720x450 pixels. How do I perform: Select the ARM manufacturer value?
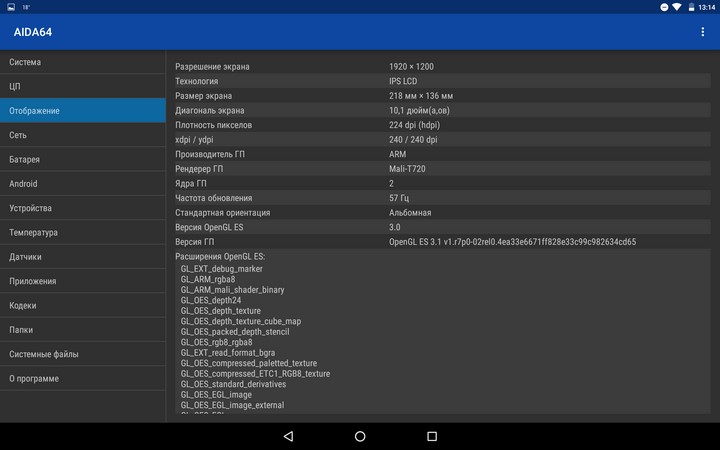click(x=397, y=154)
